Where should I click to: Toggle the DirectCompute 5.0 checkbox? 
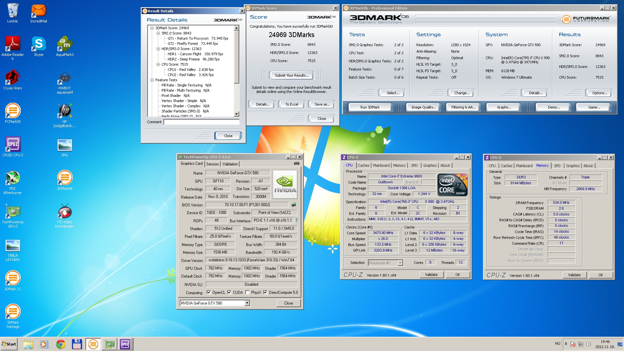tap(265, 292)
